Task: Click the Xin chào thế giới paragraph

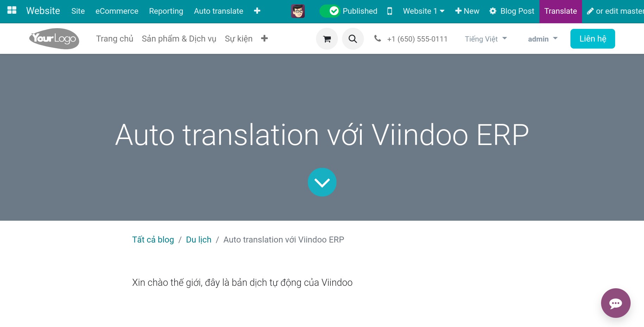Action: (x=242, y=283)
